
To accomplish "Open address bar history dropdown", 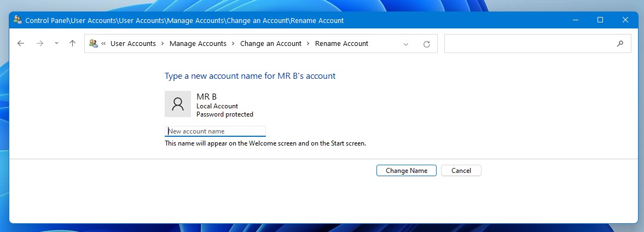I will click(x=406, y=44).
